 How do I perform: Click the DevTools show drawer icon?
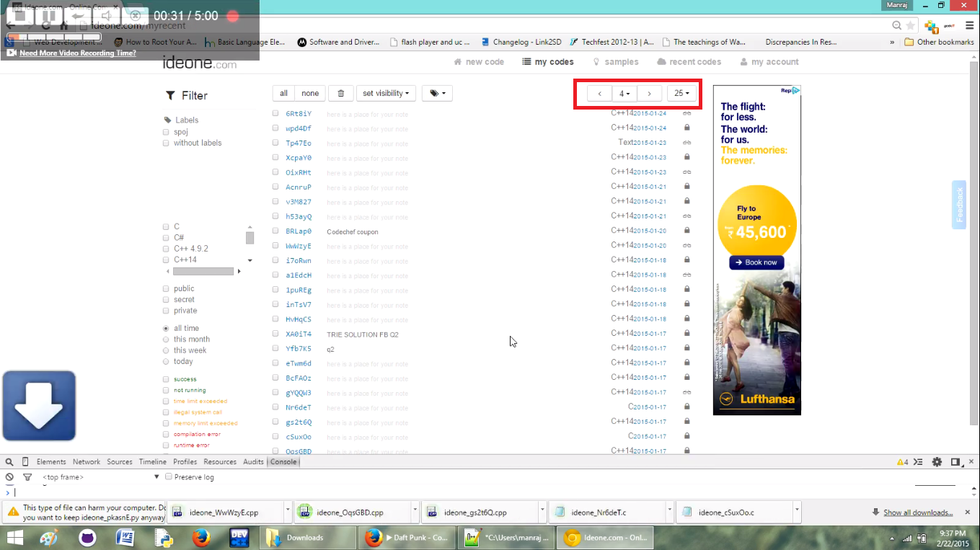click(x=919, y=462)
